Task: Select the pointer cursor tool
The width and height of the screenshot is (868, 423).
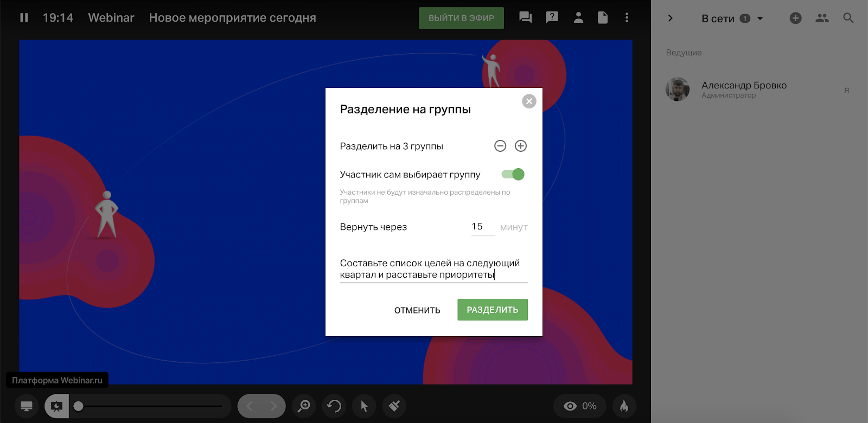Action: [365, 406]
